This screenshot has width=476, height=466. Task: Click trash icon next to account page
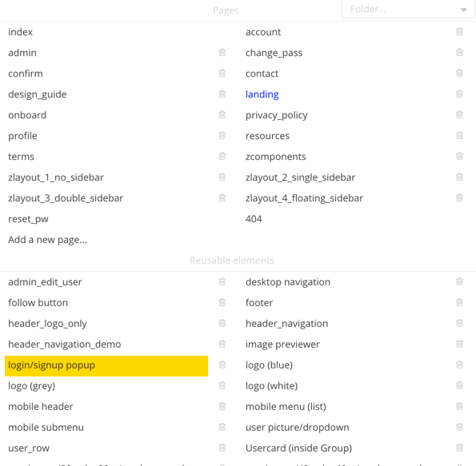pos(459,31)
